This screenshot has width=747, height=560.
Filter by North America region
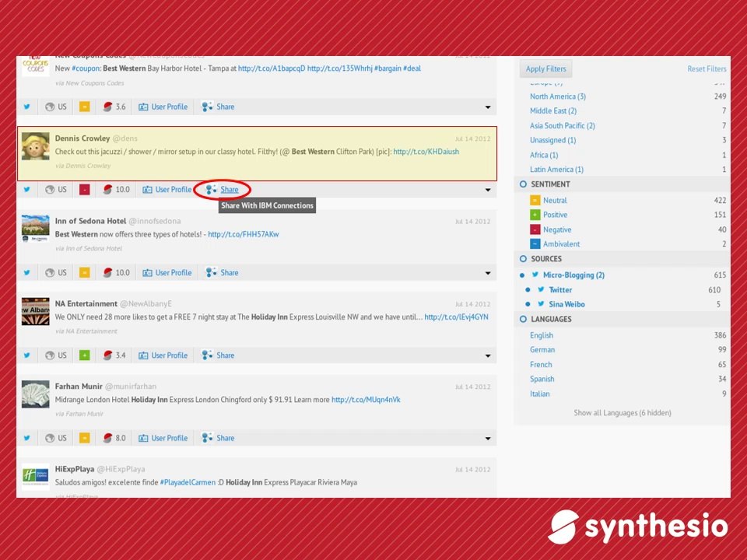(x=558, y=96)
